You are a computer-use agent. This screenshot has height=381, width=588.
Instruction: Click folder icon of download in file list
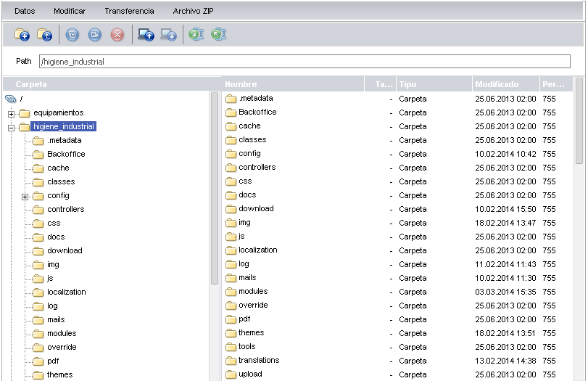(x=231, y=209)
